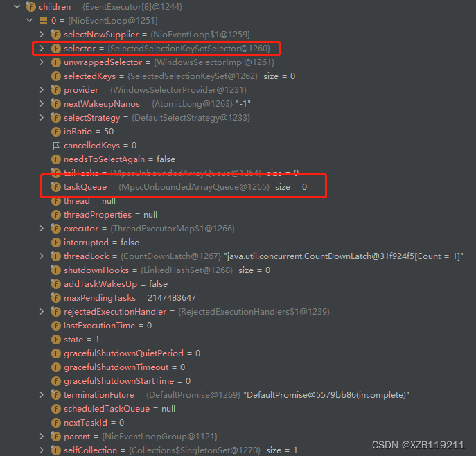Viewport: 476px width, 456px height.
Task: Expand the selectNowSupplier field
Action: tap(42, 35)
